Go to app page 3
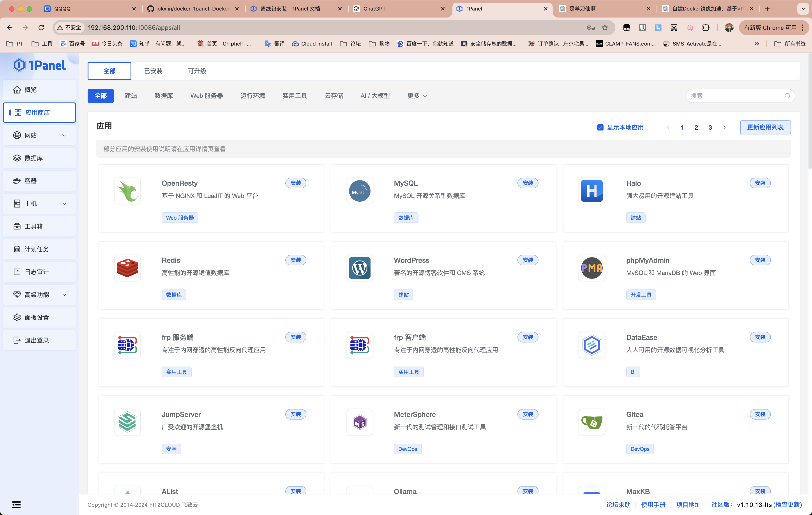Viewport: 812px width, 515px height. [710, 127]
